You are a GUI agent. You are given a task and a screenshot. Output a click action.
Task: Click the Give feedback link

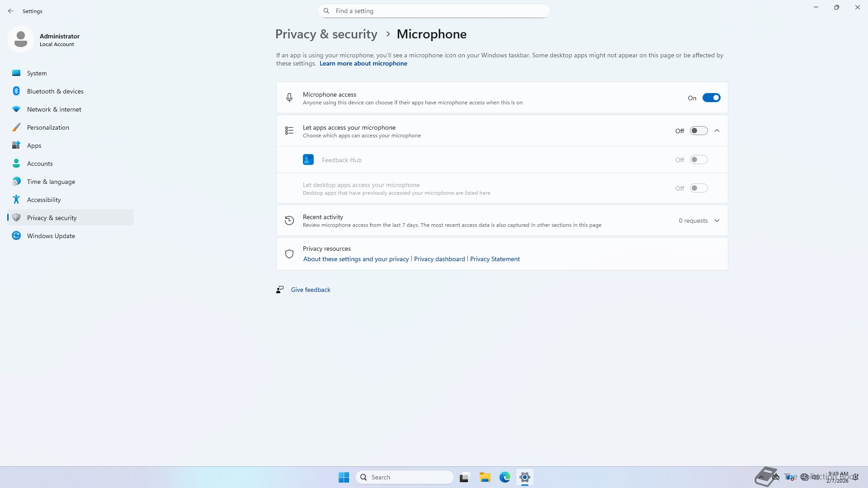point(311,290)
